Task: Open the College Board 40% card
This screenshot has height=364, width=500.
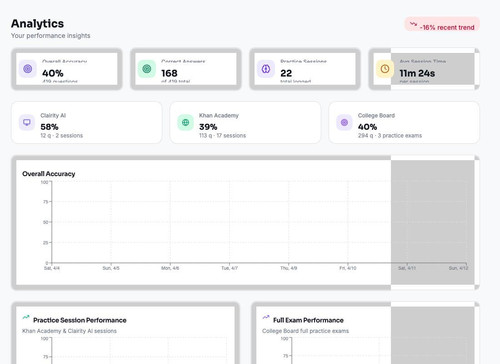Action: click(x=404, y=123)
